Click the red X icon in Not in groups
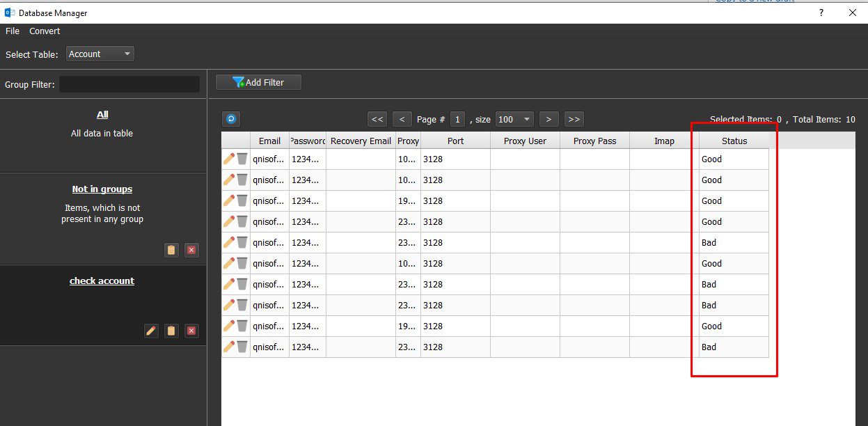868x426 pixels. coord(192,250)
